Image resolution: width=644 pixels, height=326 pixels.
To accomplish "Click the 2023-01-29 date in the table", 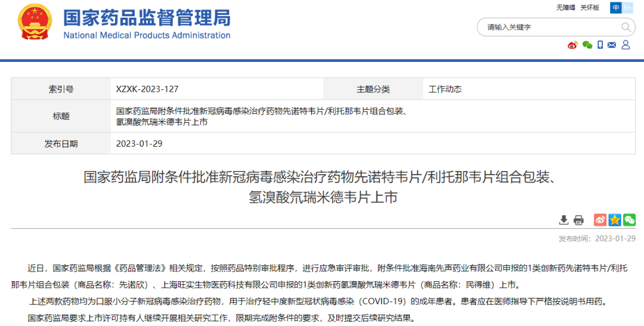I will click(139, 144).
